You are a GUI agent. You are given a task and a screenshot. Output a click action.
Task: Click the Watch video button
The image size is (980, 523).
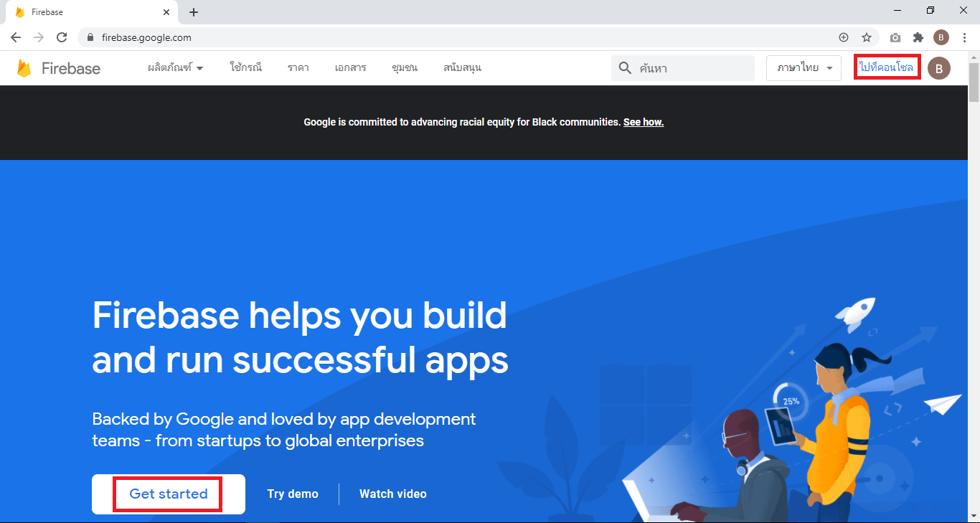point(393,494)
